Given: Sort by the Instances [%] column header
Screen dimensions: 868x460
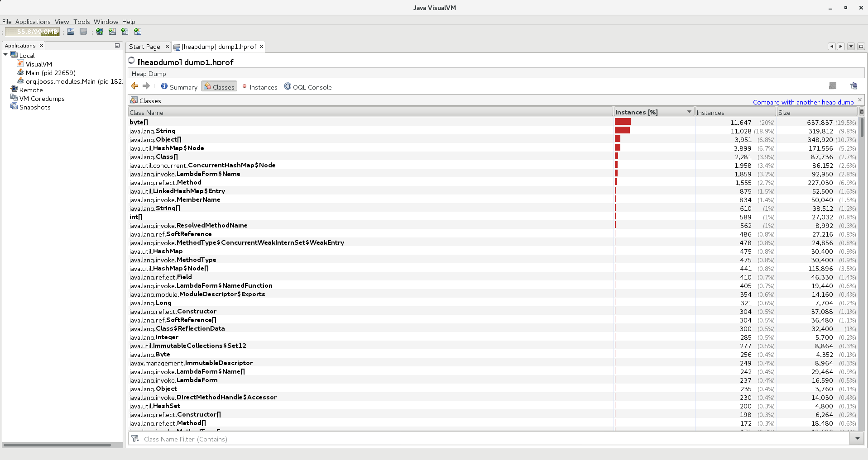Looking at the screenshot, I should coord(653,112).
